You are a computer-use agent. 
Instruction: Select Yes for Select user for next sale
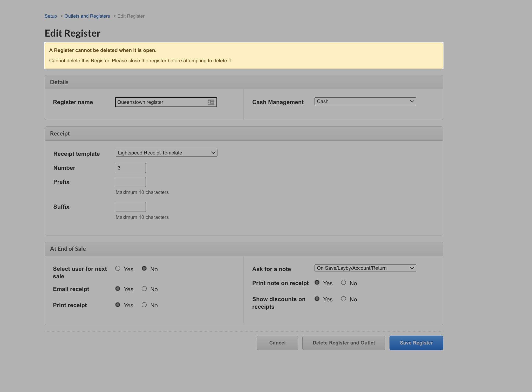(118, 268)
